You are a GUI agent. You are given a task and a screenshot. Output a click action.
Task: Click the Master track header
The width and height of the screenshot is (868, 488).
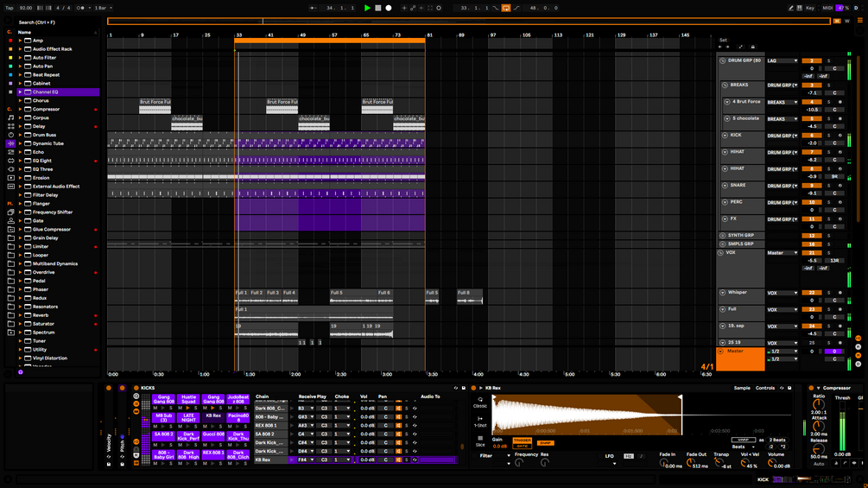740,358
